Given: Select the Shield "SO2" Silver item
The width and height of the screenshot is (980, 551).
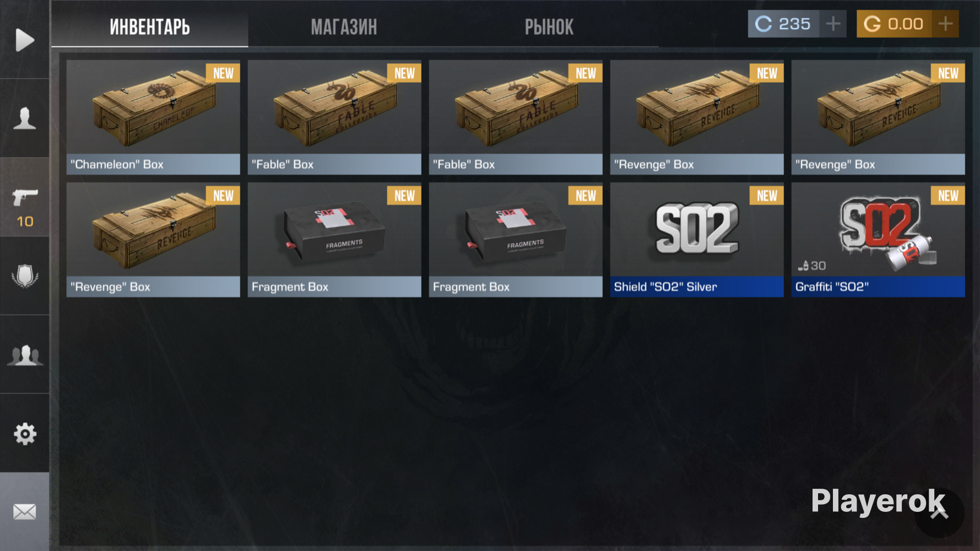Looking at the screenshot, I should 697,240.
